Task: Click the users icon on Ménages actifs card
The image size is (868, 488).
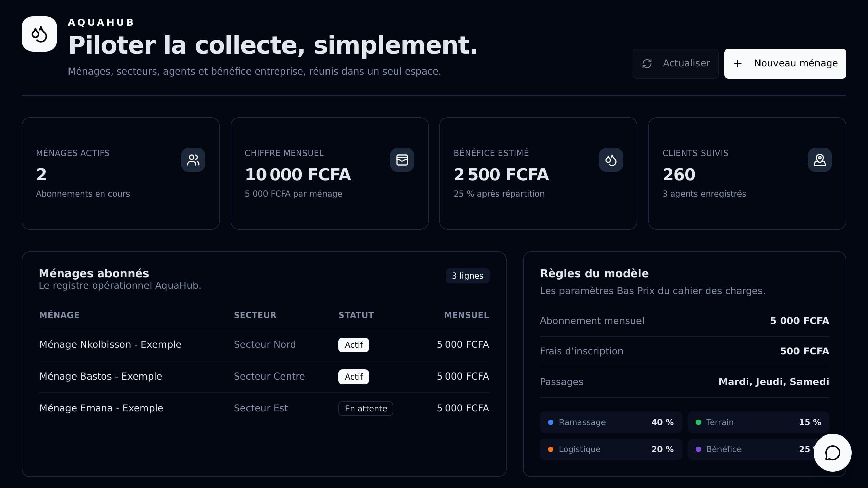Action: 193,160
